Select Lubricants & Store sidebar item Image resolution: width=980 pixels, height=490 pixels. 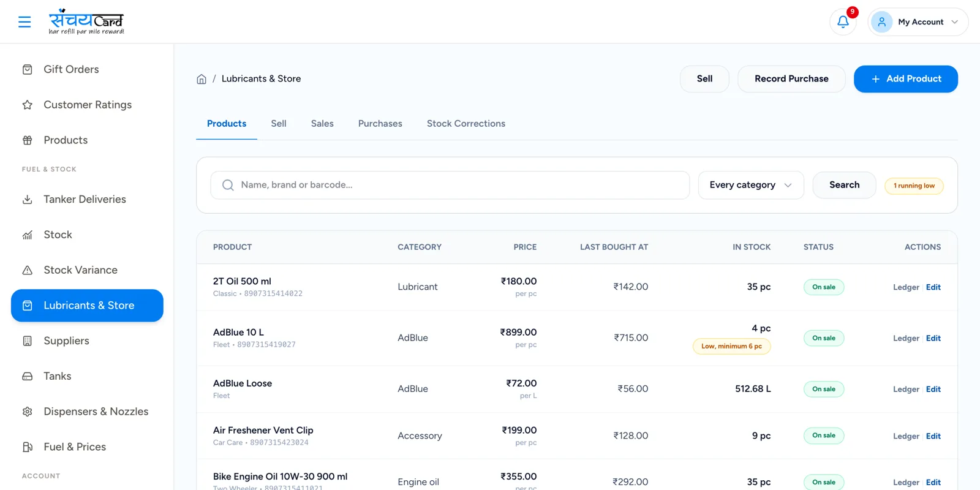(x=87, y=306)
